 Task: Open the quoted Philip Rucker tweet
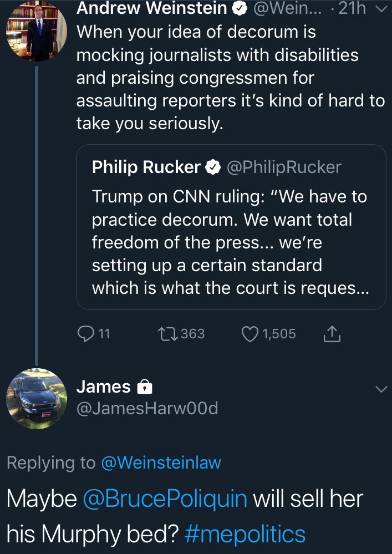231,227
